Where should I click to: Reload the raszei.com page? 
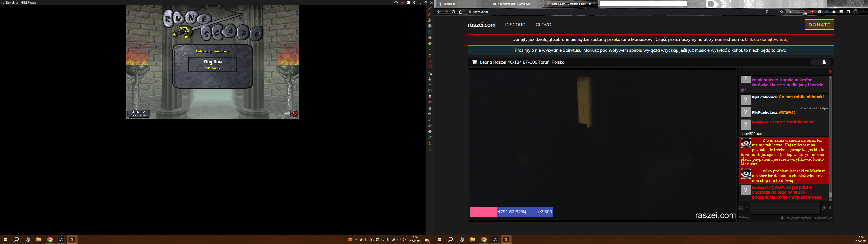pyautogui.click(x=453, y=12)
